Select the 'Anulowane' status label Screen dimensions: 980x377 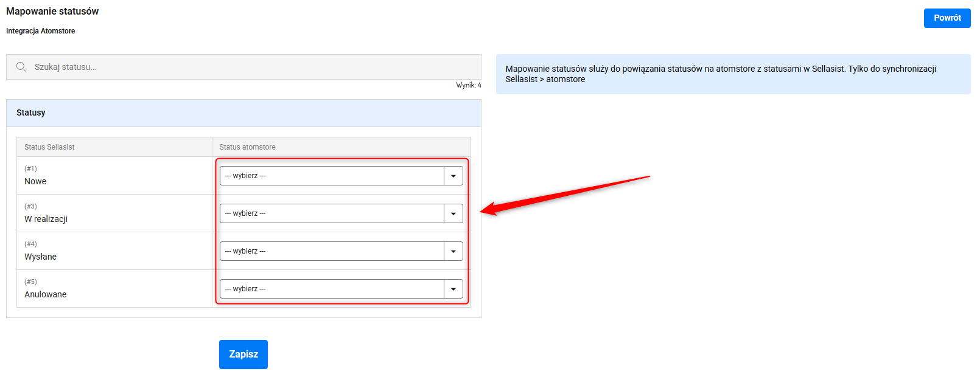pyautogui.click(x=46, y=294)
